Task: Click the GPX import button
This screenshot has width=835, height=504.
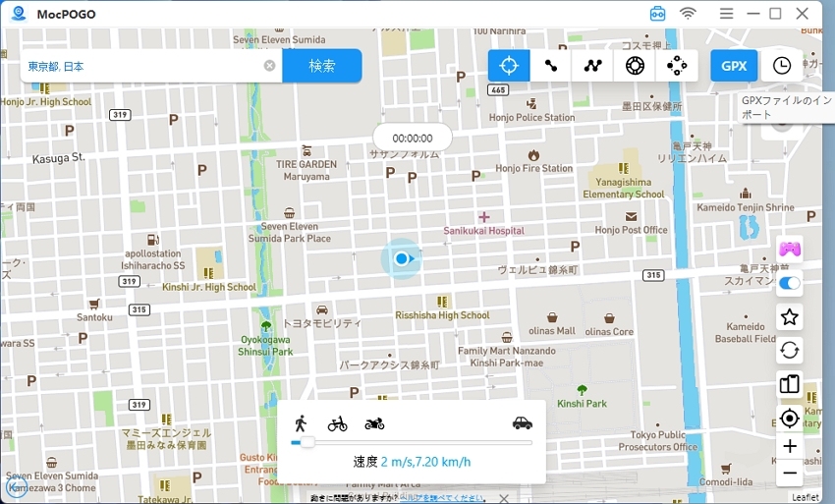Action: pyautogui.click(x=734, y=66)
